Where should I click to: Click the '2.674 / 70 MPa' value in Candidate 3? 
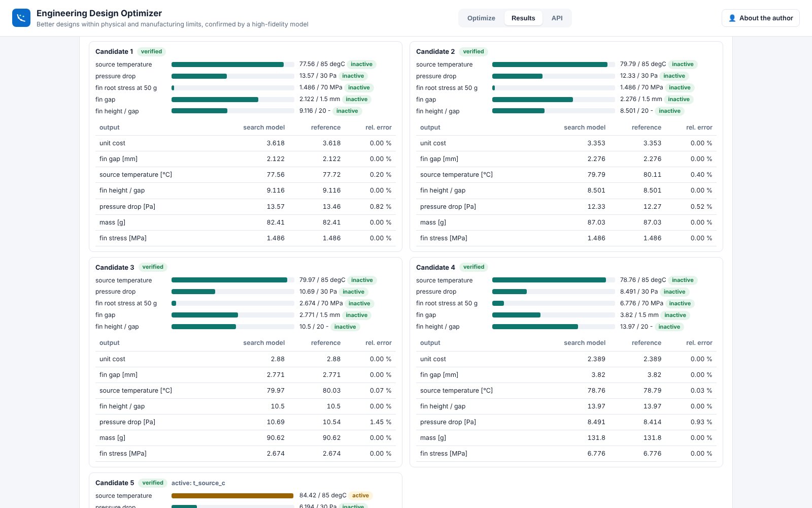pyautogui.click(x=321, y=303)
